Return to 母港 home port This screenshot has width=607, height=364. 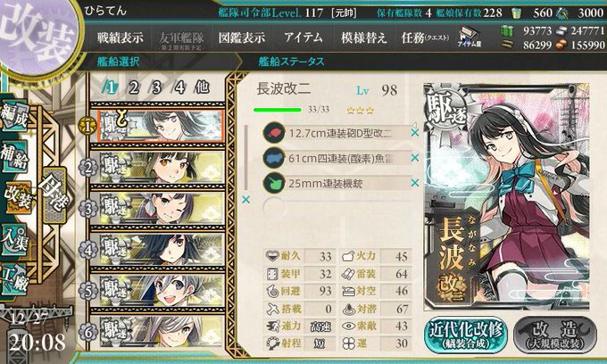click(x=54, y=194)
